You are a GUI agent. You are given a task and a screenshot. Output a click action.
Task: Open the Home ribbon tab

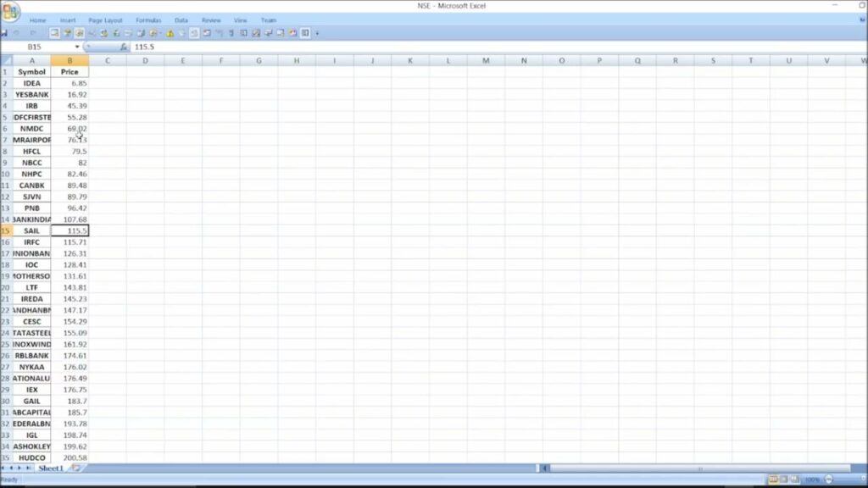[x=37, y=20]
